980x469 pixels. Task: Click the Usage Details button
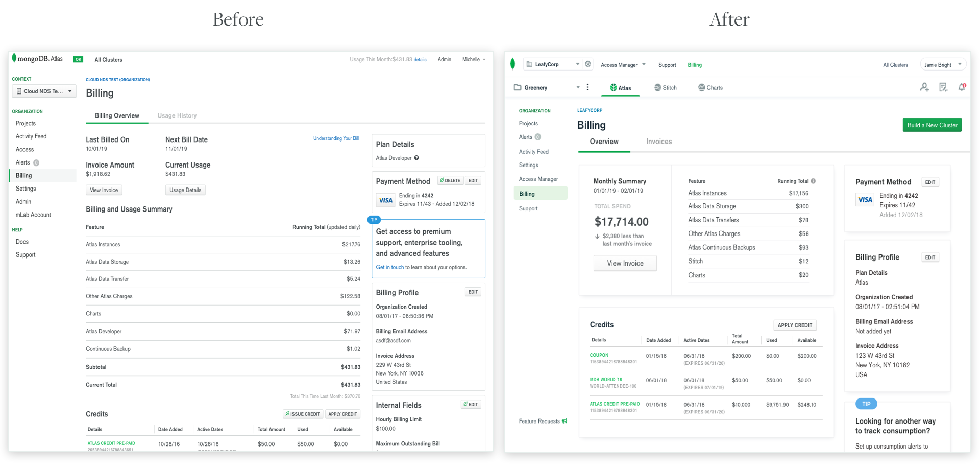(185, 190)
